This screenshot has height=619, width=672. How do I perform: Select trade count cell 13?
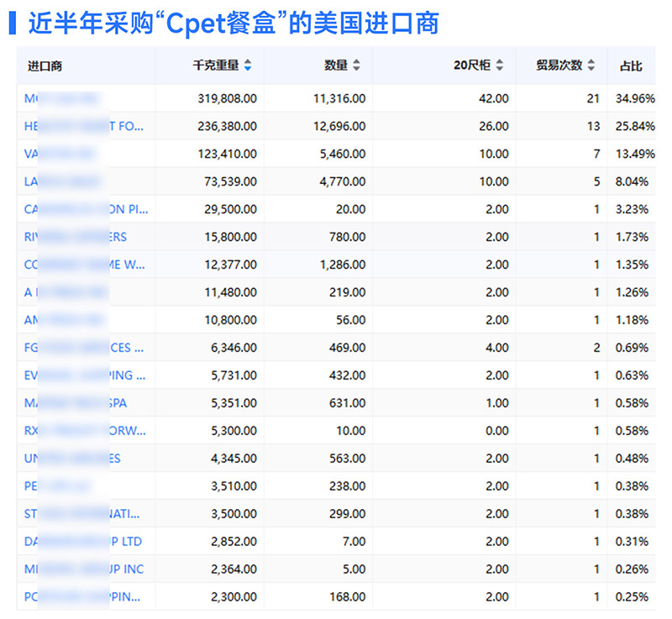[x=593, y=126]
